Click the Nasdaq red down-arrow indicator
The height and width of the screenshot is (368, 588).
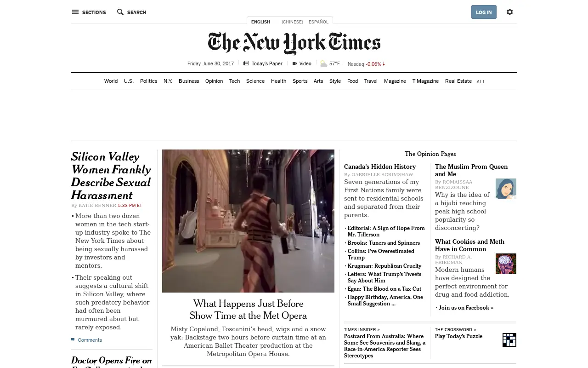point(384,64)
